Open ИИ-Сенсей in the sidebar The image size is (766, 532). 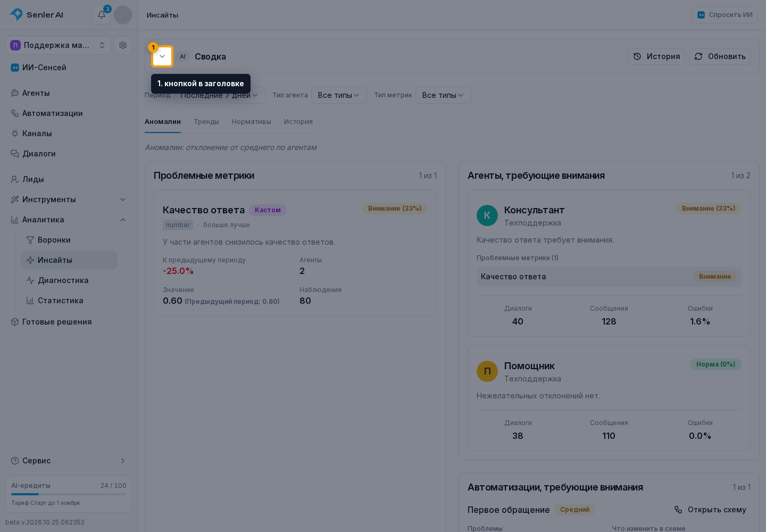pyautogui.click(x=69, y=68)
